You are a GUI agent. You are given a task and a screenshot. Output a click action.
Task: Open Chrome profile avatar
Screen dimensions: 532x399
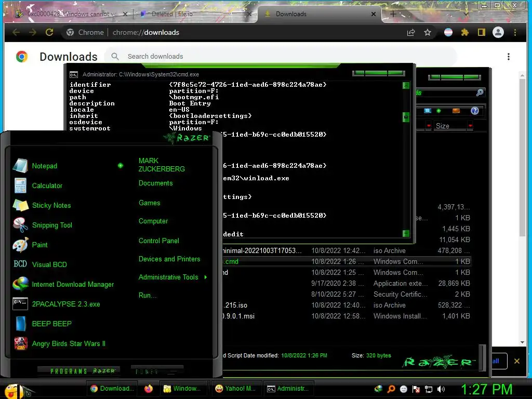(498, 32)
